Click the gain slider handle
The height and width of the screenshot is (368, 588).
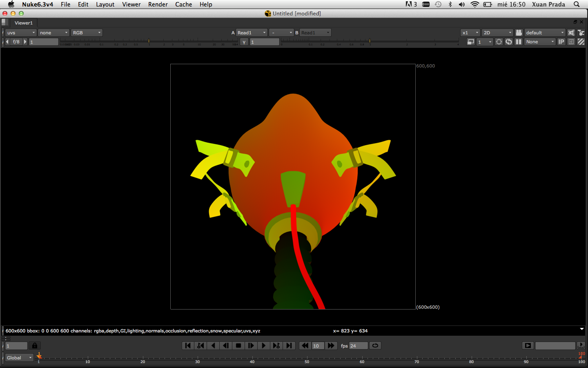point(149,41)
